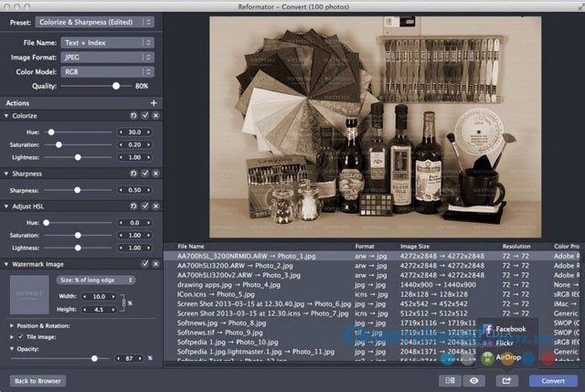The image size is (585, 392).
Task: Click the Convert button
Action: pos(552,380)
